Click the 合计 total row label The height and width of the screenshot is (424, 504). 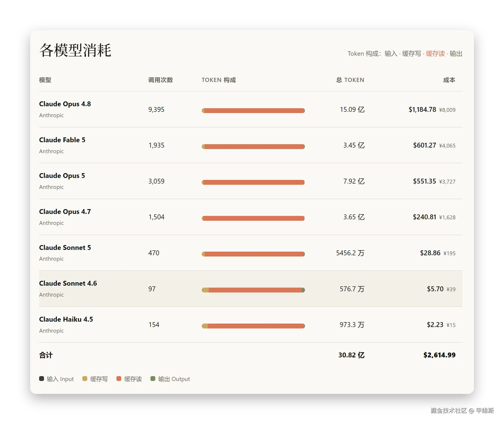46,355
